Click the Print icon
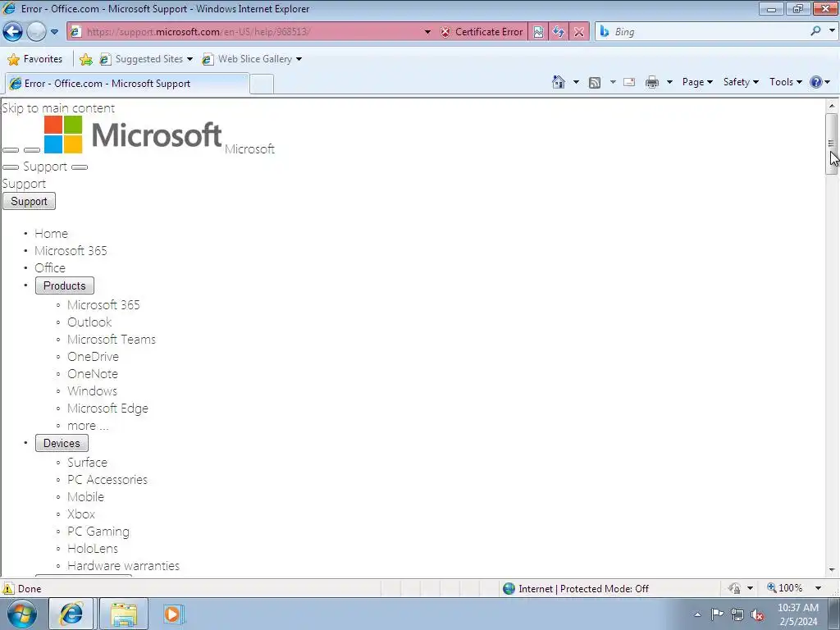 [x=652, y=82]
